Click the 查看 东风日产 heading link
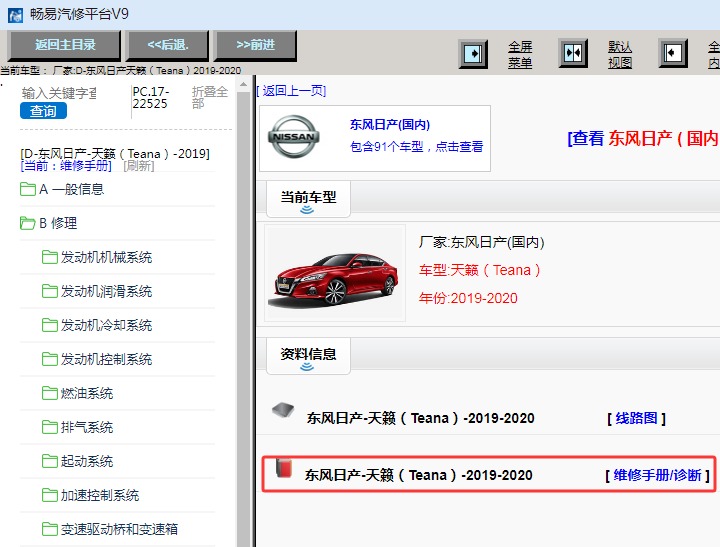Viewport: 720px width, 547px height. click(x=643, y=138)
